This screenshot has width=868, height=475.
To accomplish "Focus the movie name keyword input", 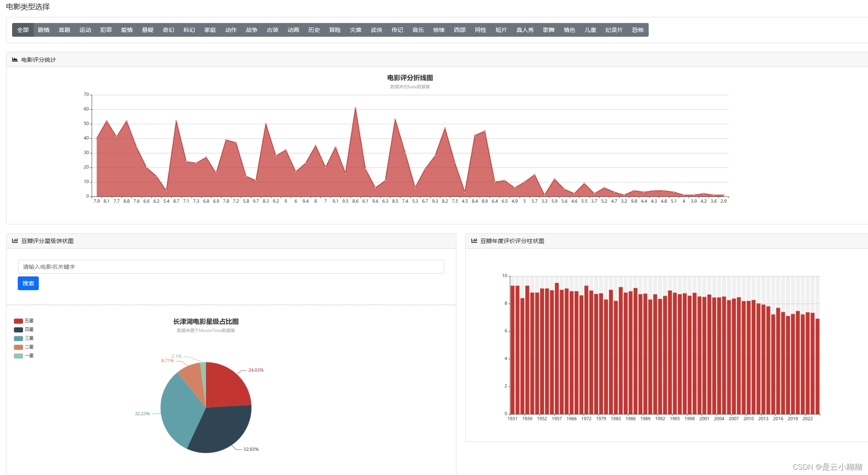I will point(231,267).
